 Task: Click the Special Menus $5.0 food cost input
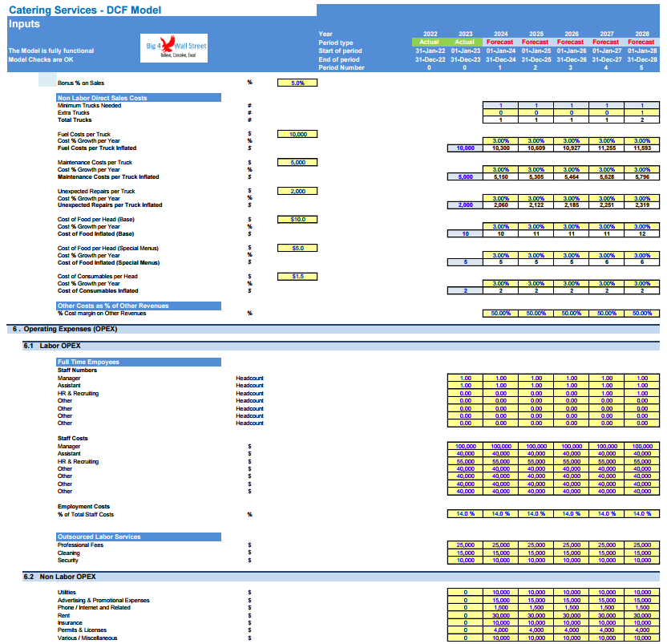(297, 248)
